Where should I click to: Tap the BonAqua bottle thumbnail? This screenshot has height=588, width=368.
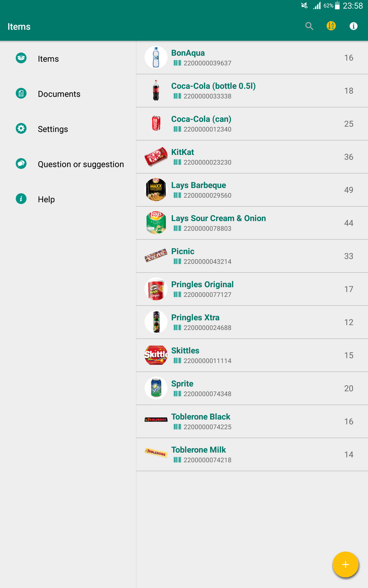pyautogui.click(x=156, y=57)
